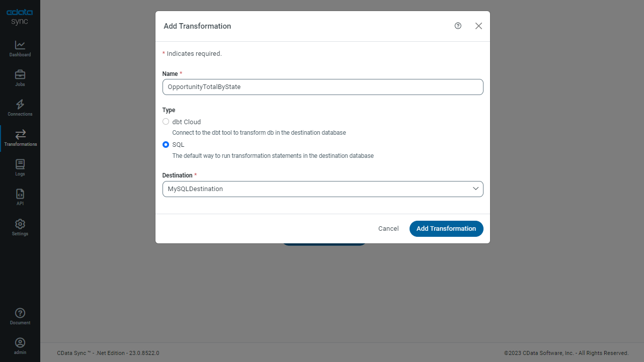Click the Destination dropdown chevron arrow
The image size is (644, 362).
coord(475,189)
